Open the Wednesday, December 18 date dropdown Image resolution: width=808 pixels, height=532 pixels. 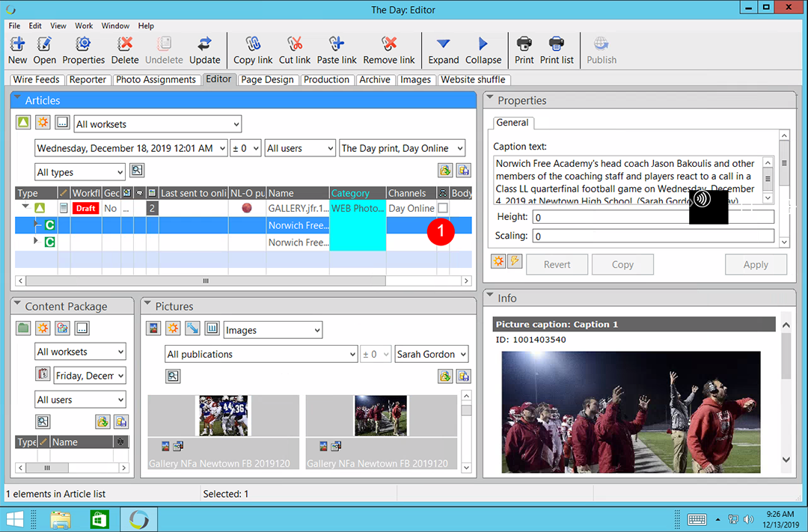click(131, 148)
